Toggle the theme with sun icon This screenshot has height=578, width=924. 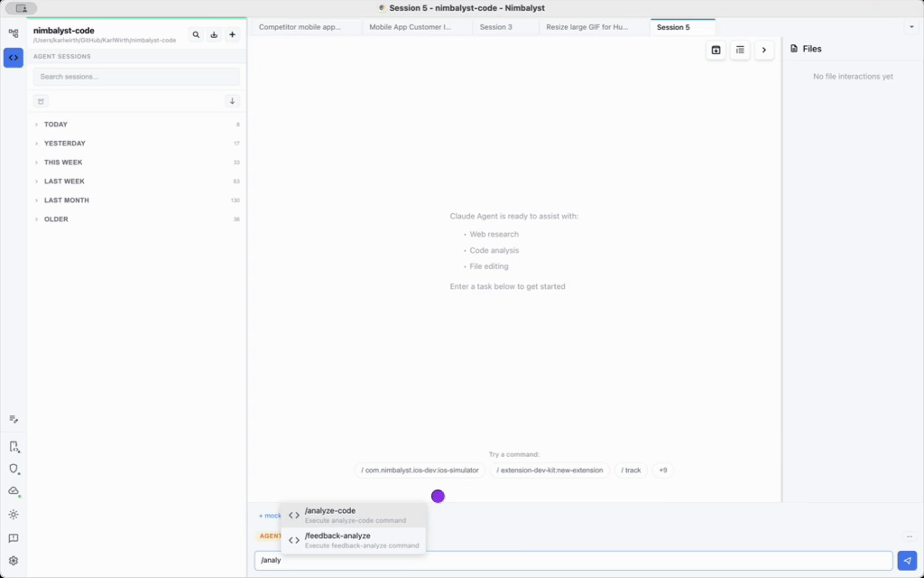click(x=13, y=514)
